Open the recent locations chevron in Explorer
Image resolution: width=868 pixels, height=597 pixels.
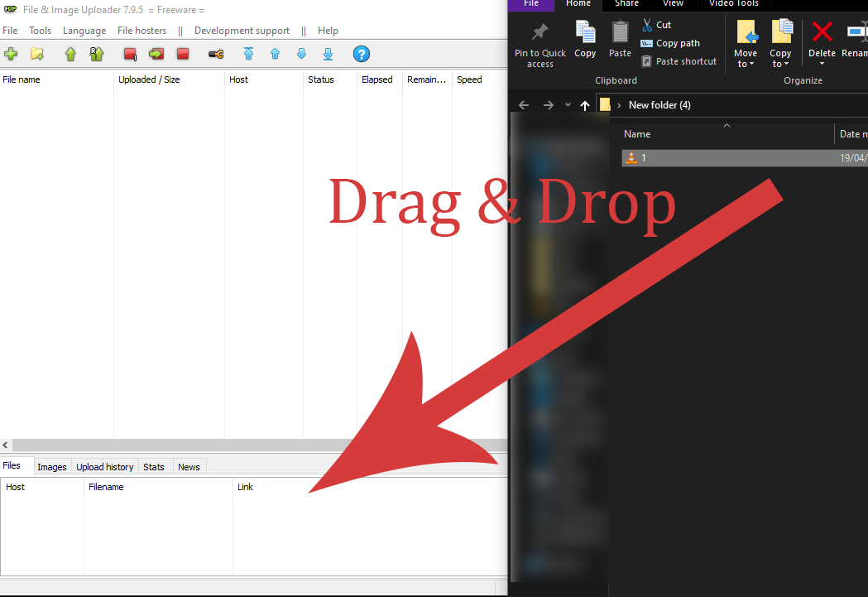click(x=568, y=105)
